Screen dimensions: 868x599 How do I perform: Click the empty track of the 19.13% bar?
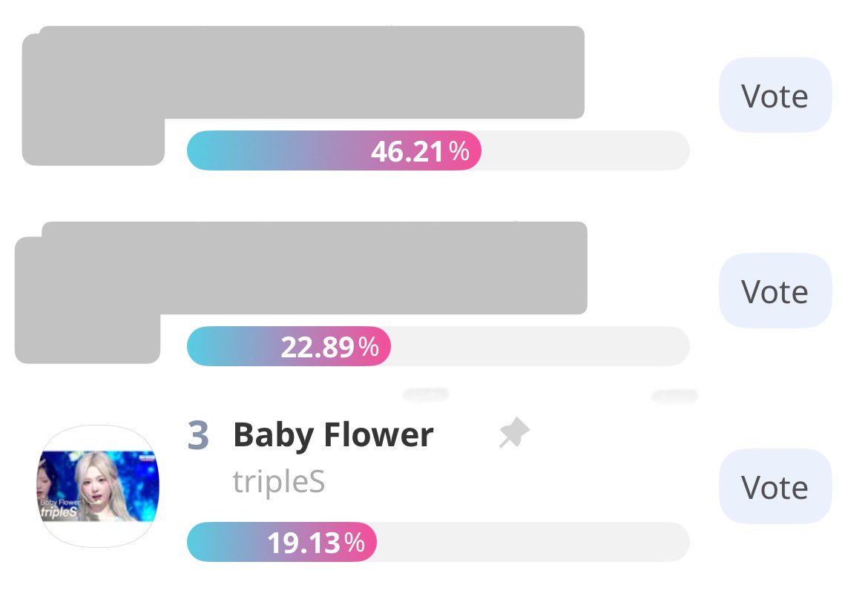(533, 542)
